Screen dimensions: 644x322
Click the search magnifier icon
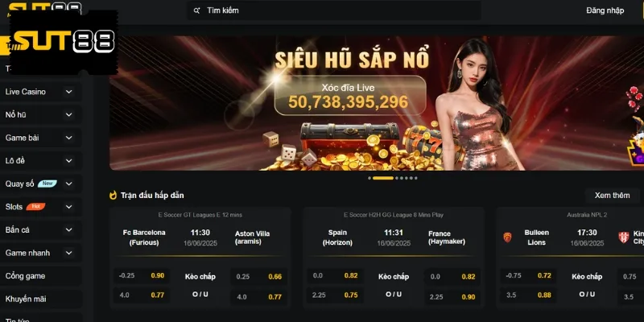196,10
